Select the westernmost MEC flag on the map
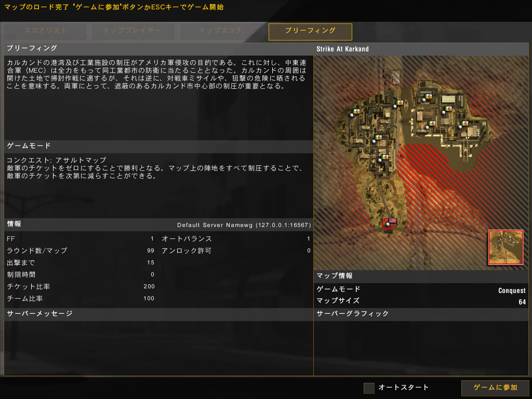 click(x=356, y=111)
